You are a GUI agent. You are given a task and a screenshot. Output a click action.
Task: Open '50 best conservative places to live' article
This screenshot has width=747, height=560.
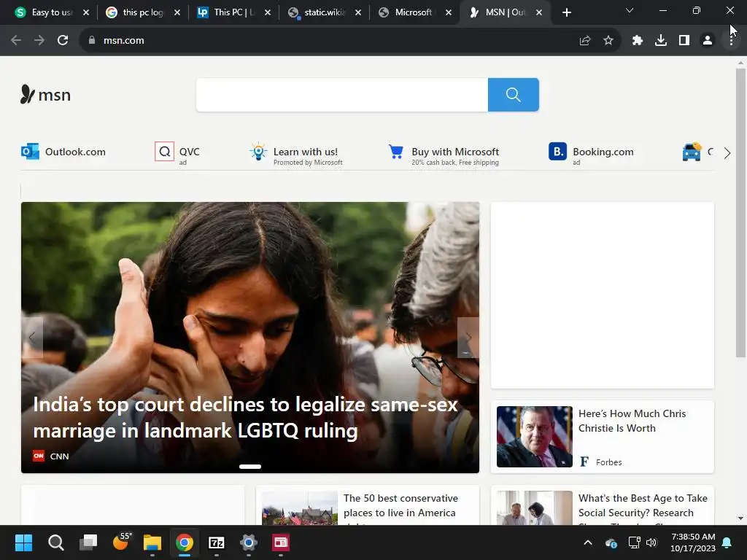(400, 505)
